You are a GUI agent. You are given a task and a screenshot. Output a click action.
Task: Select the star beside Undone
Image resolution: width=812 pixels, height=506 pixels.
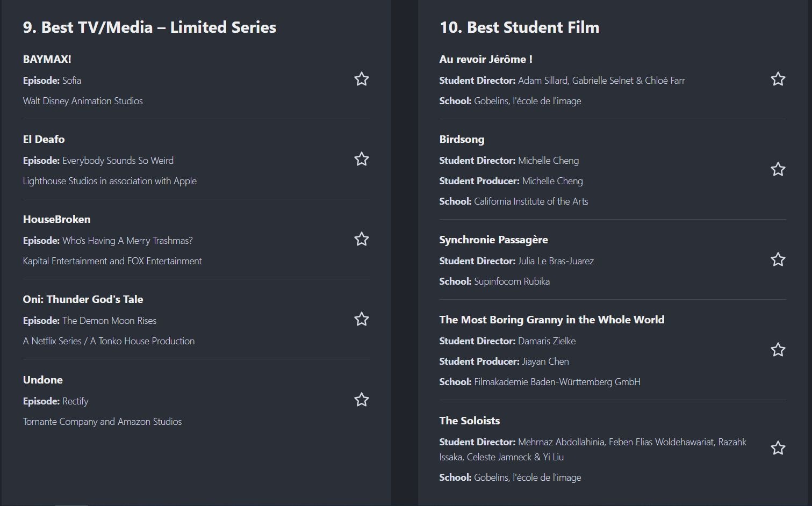[x=361, y=400]
